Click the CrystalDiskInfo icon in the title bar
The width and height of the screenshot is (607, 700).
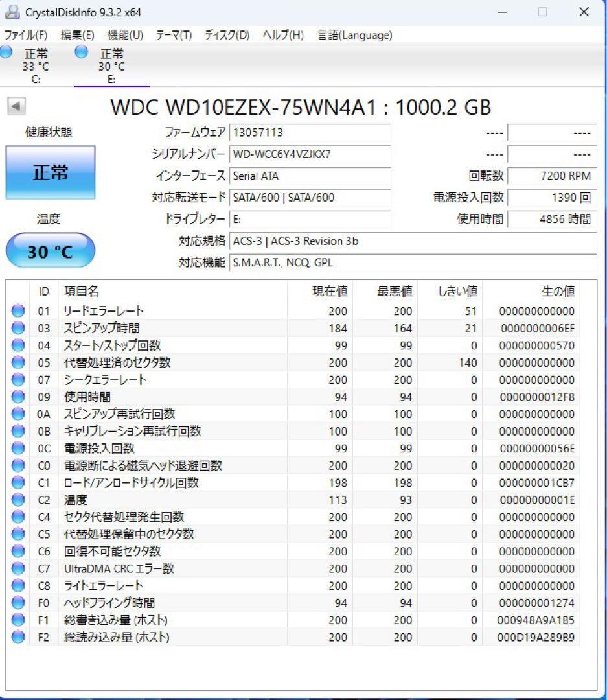[x=14, y=11]
